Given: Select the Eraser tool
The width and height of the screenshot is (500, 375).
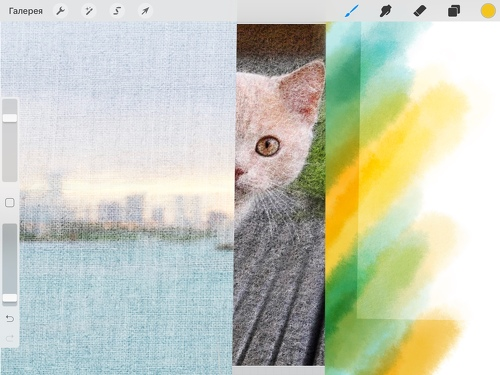Looking at the screenshot, I should point(420,11).
